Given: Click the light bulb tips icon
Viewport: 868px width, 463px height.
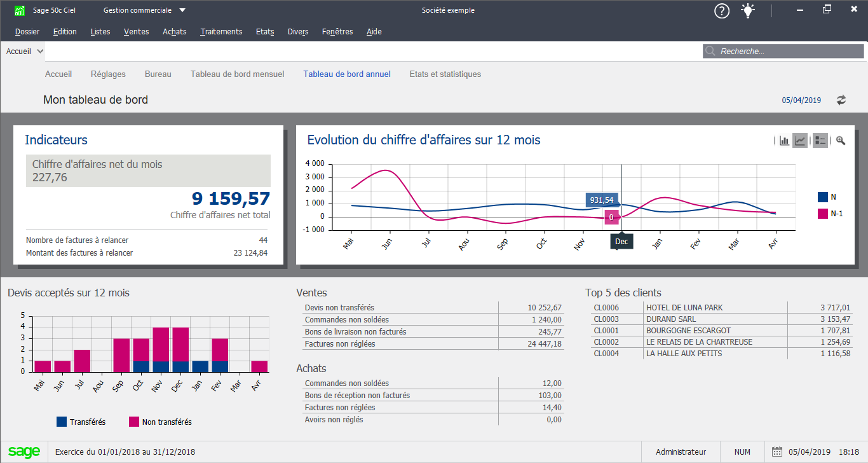Looking at the screenshot, I should pyautogui.click(x=749, y=11).
